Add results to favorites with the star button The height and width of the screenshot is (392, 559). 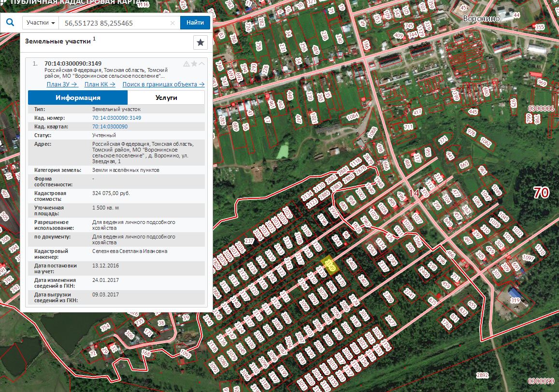201,42
